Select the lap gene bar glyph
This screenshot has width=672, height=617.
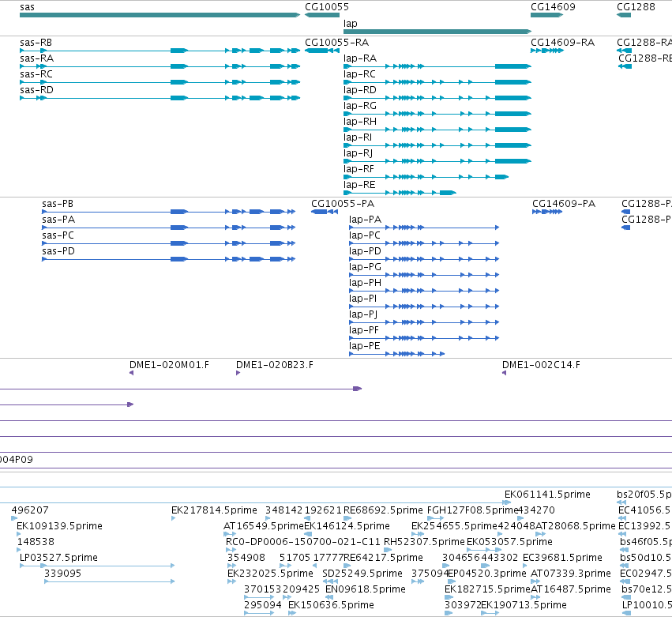pos(437,32)
